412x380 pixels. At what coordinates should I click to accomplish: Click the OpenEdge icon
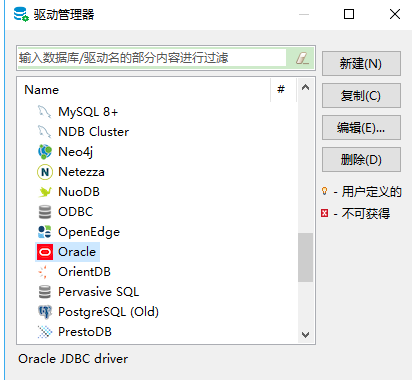click(x=45, y=232)
